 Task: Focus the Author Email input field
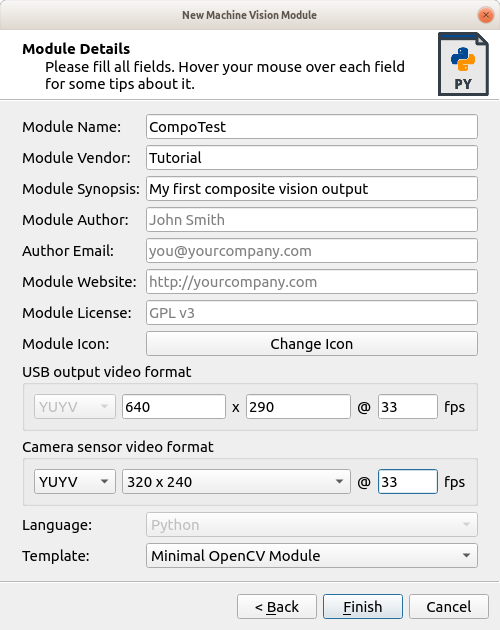tap(312, 250)
